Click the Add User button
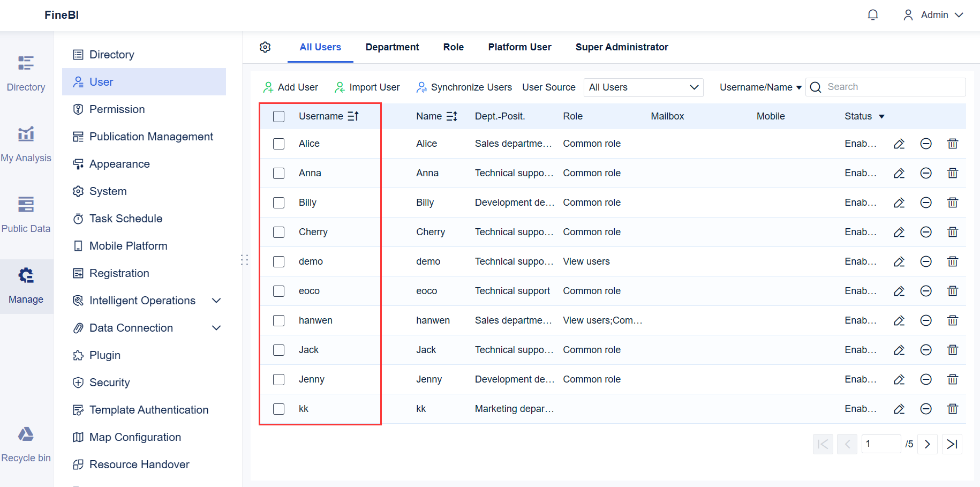Viewport: 980px width, 487px height. point(290,87)
